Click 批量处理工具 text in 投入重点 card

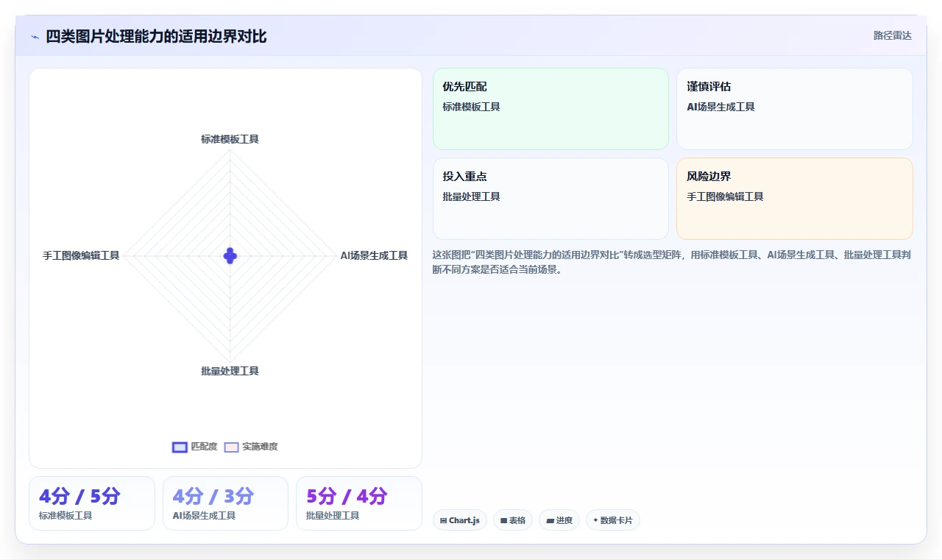tap(471, 196)
